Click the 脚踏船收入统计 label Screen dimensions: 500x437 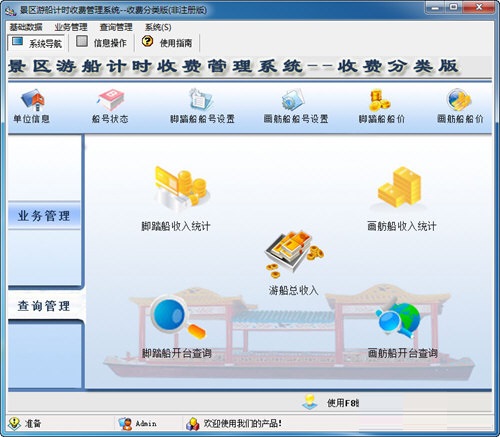[176, 226]
